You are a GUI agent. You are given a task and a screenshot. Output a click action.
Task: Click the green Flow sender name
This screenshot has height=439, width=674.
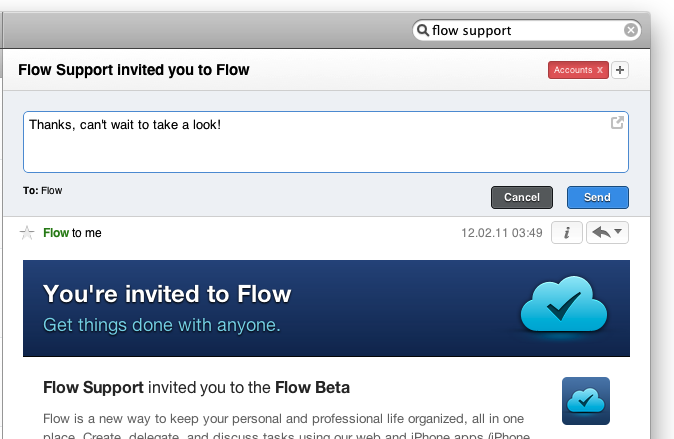coord(56,233)
